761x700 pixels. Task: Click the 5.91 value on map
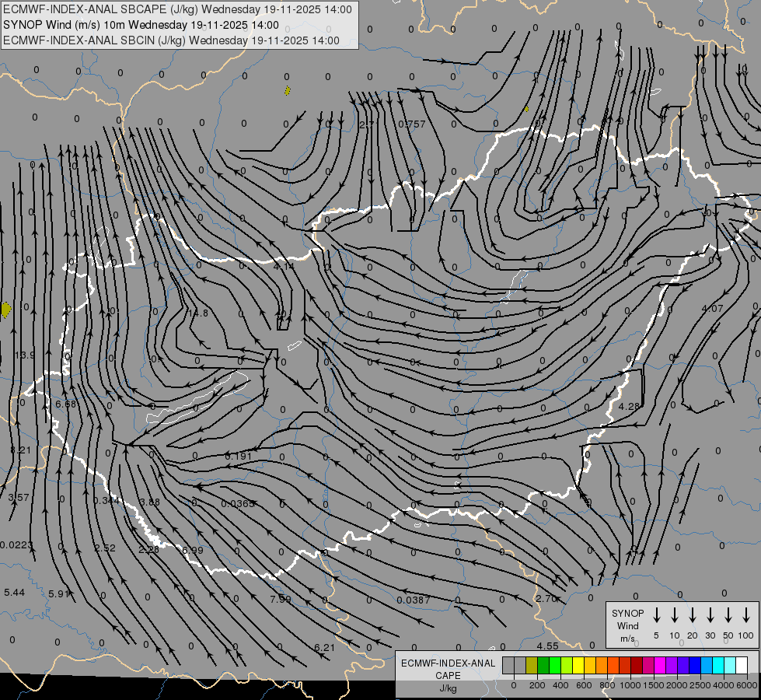[x=59, y=594]
